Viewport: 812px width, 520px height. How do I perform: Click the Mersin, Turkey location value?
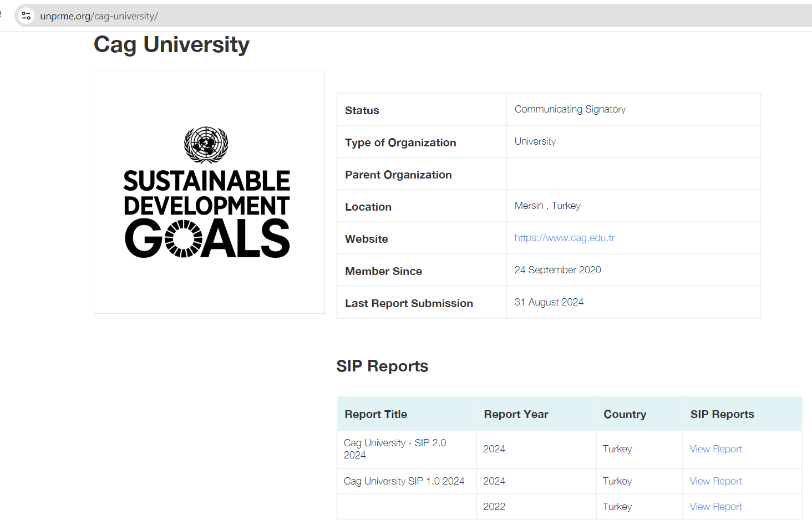[x=547, y=206]
